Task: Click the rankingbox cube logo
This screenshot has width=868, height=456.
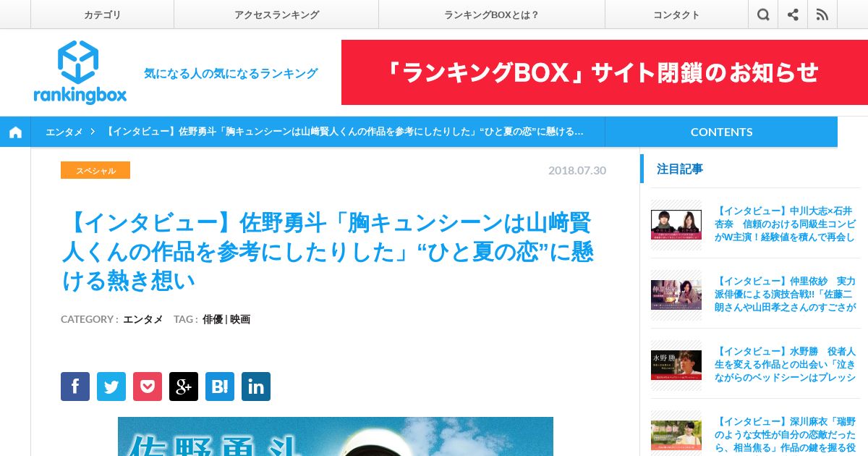Action: [x=80, y=72]
